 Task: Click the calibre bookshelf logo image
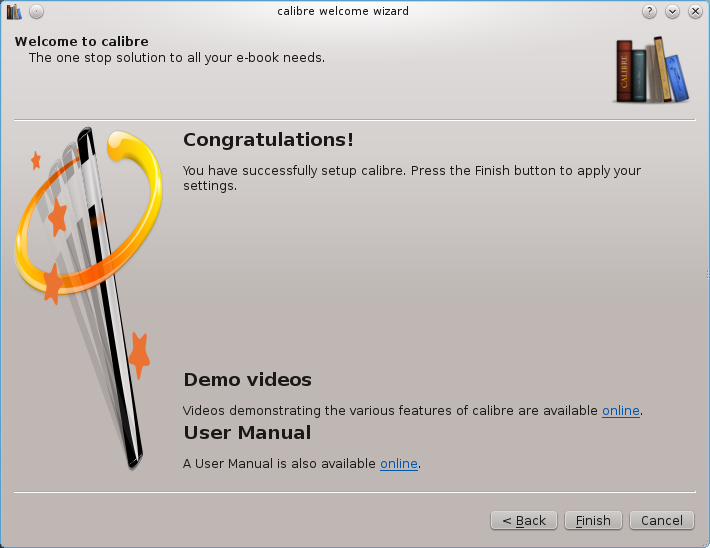(652, 70)
